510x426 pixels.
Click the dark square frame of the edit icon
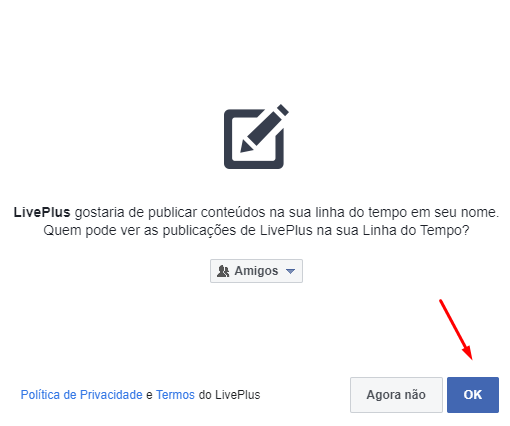click(254, 139)
